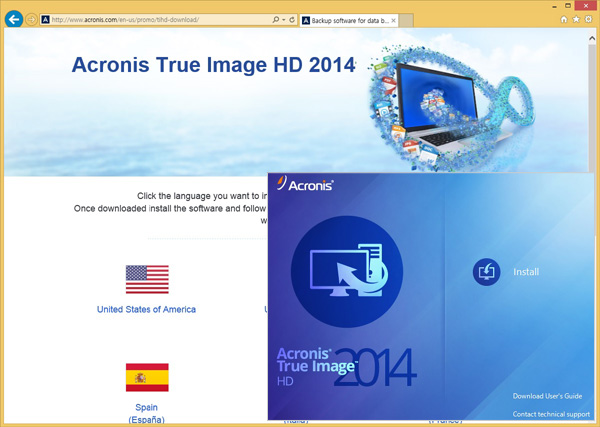Refresh the page with reload icon
The width and height of the screenshot is (600, 427).
[292, 20]
